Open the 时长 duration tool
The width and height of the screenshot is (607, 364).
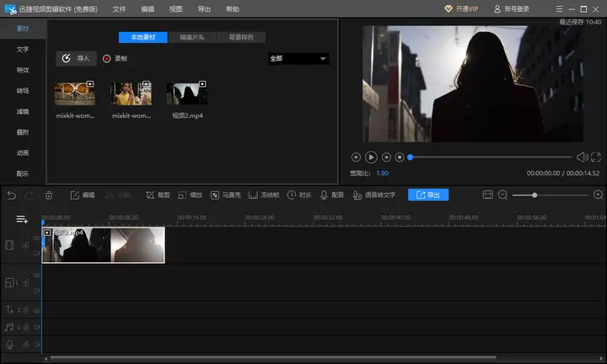coord(298,195)
